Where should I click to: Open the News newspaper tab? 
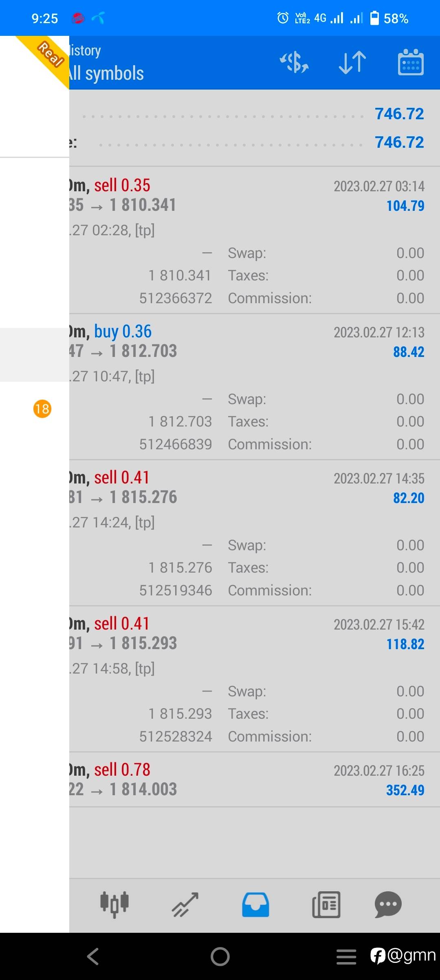tap(326, 904)
